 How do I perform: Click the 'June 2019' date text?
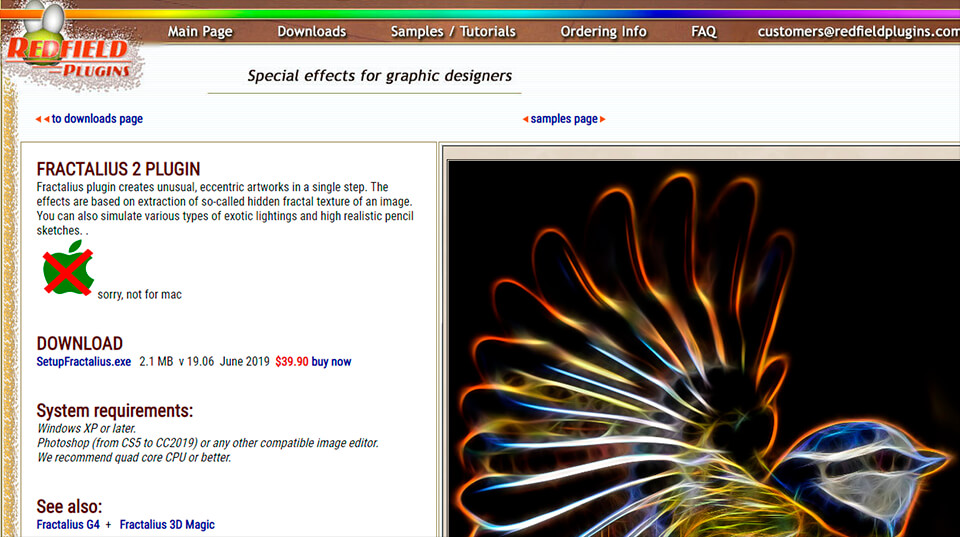244,362
